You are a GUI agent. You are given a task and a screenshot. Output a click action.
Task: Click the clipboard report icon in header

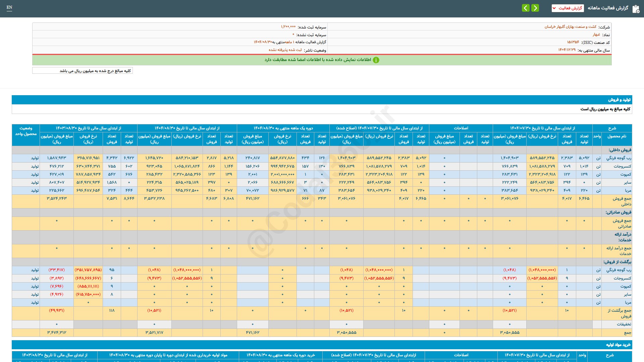(636, 9)
